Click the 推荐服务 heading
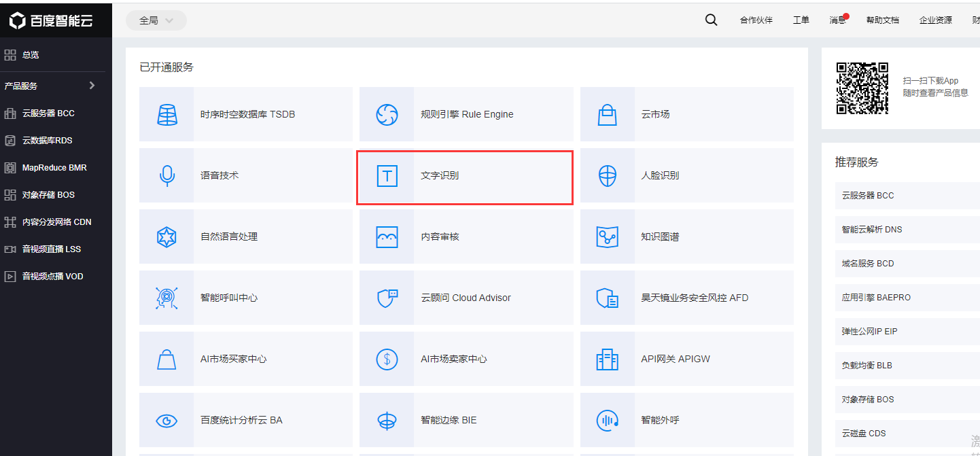 (x=857, y=162)
